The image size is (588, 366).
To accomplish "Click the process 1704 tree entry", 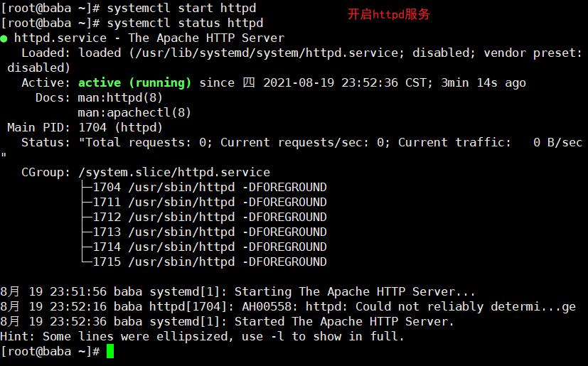I will point(210,188).
